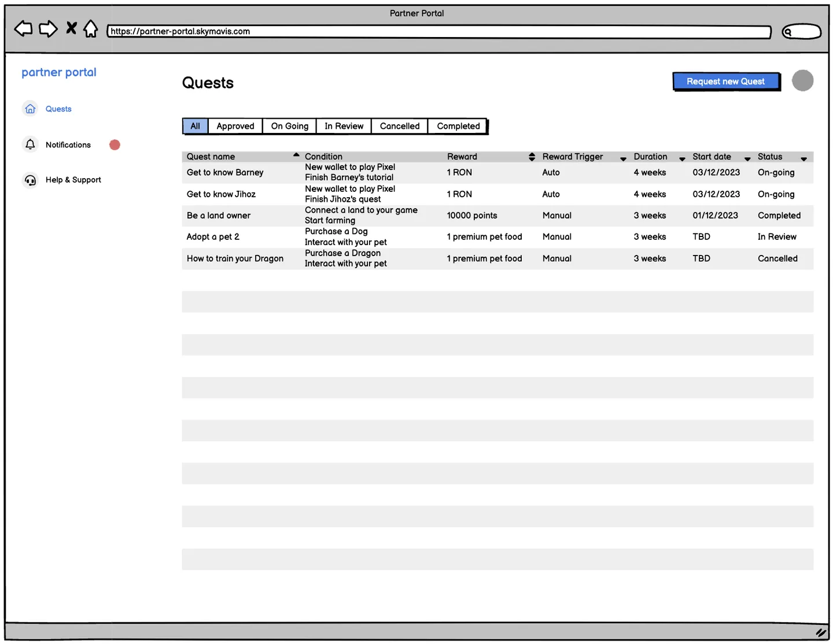The image size is (833, 644).
Task: Focus the browser search box
Action: tap(801, 32)
